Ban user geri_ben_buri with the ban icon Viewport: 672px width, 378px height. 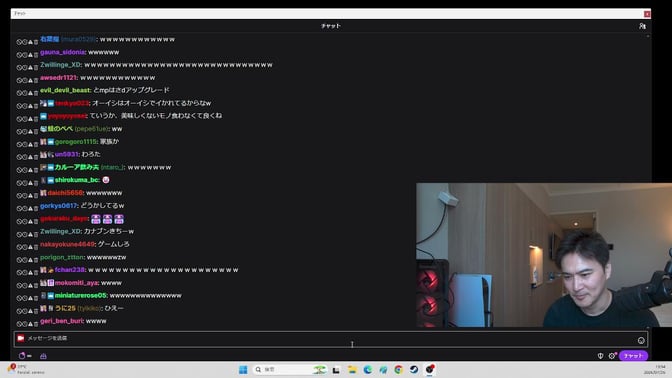click(x=19, y=324)
